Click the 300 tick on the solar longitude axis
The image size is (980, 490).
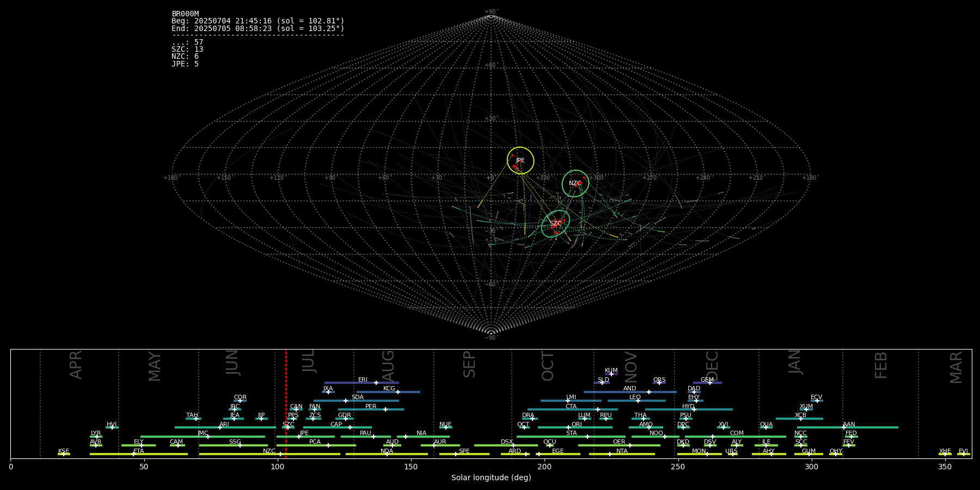[811, 467]
